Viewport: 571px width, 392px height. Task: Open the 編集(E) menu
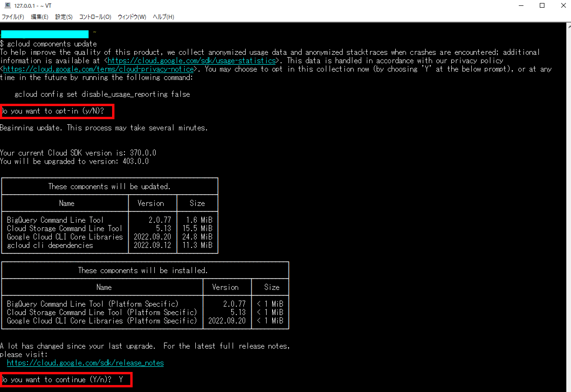(x=39, y=17)
